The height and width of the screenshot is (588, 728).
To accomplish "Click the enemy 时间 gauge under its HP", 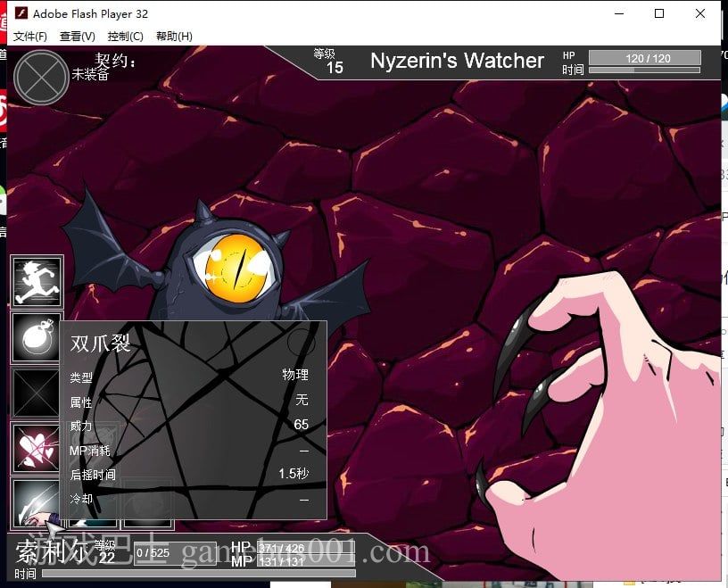I will (x=645, y=70).
